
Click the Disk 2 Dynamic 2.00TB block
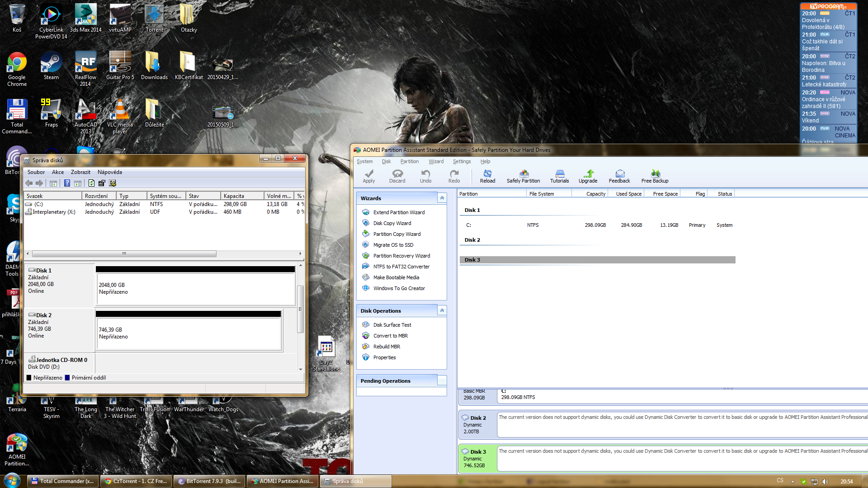pyautogui.click(x=477, y=424)
